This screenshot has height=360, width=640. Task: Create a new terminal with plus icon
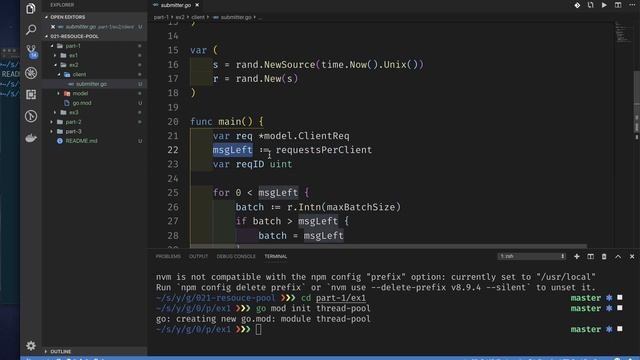point(577,256)
